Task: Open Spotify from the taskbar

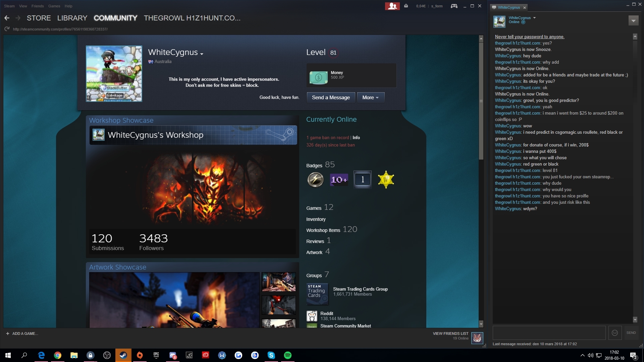Action: click(x=288, y=355)
